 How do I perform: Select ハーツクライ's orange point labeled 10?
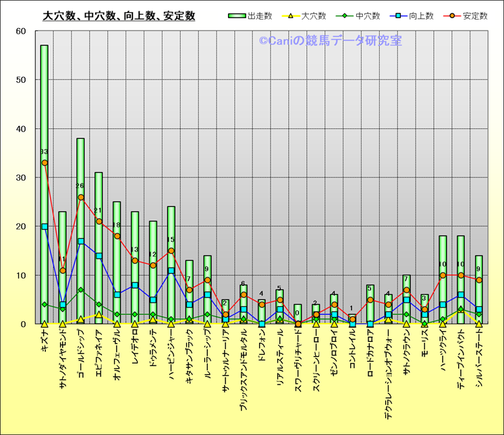[443, 275]
